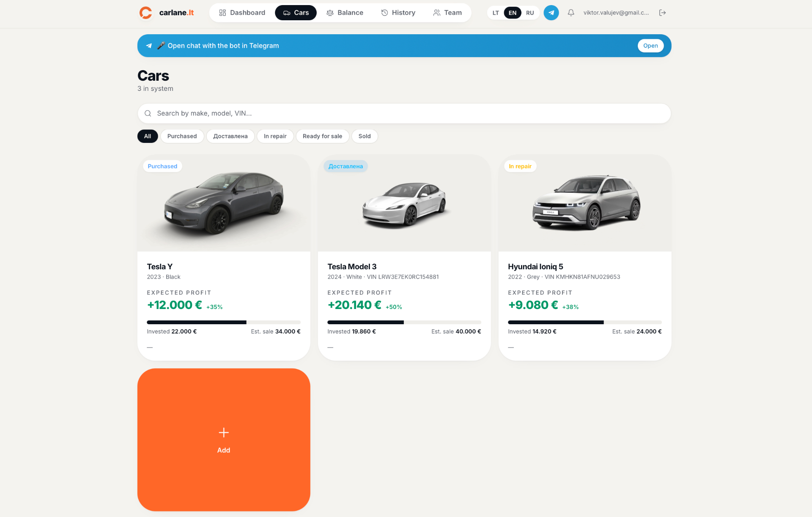
Task: Click the orange Add car card
Action: tap(224, 440)
